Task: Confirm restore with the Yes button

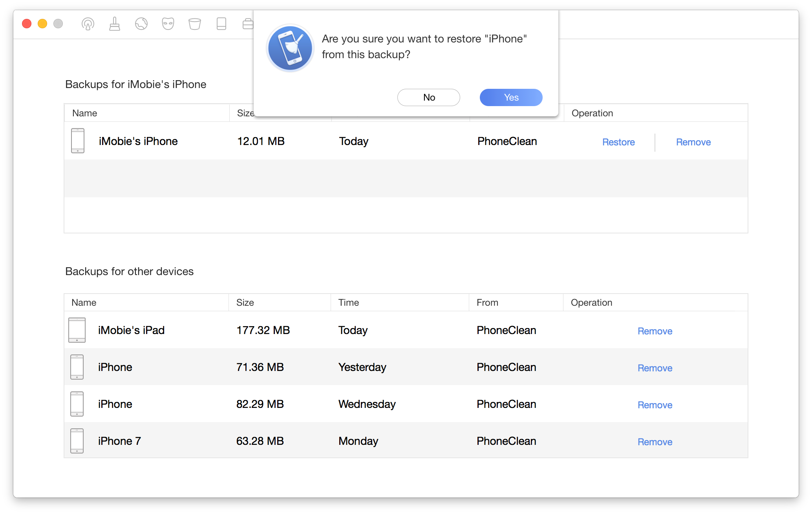Action: (511, 97)
